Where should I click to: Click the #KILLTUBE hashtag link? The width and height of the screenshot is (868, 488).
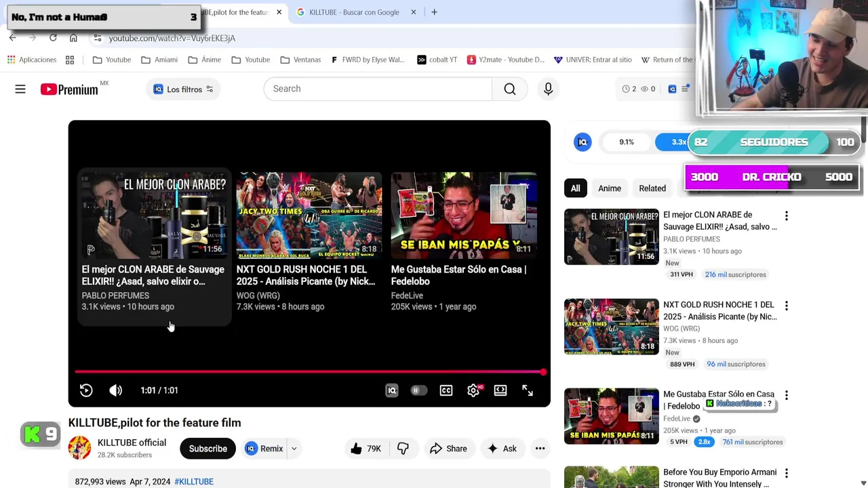click(194, 481)
